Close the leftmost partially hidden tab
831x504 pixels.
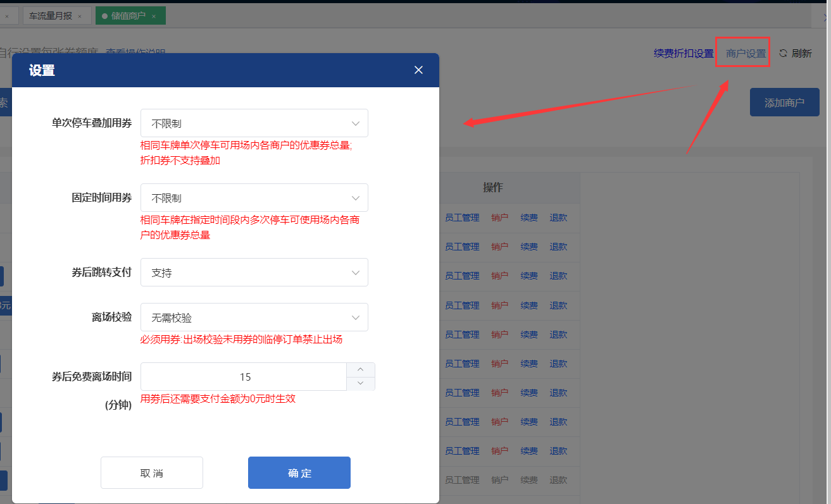click(7, 16)
